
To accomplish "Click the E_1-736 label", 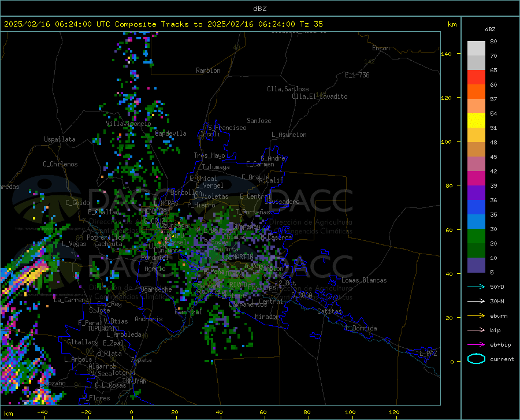I will [357, 75].
